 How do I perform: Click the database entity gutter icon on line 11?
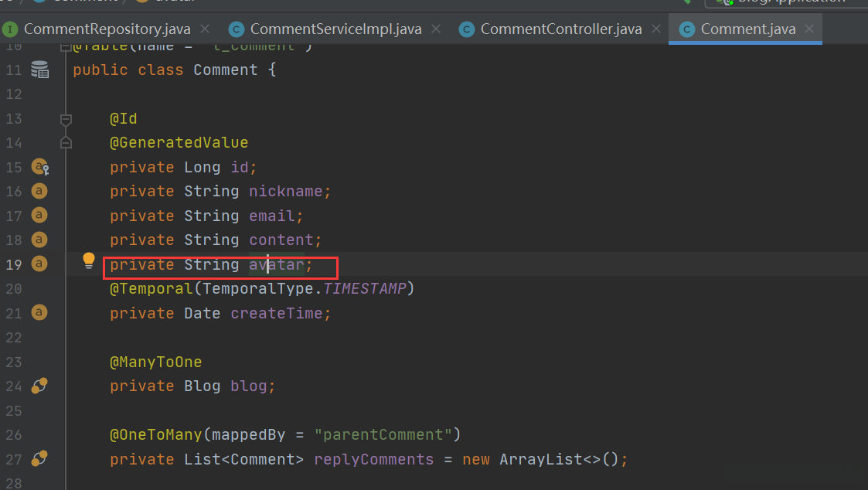[x=39, y=70]
